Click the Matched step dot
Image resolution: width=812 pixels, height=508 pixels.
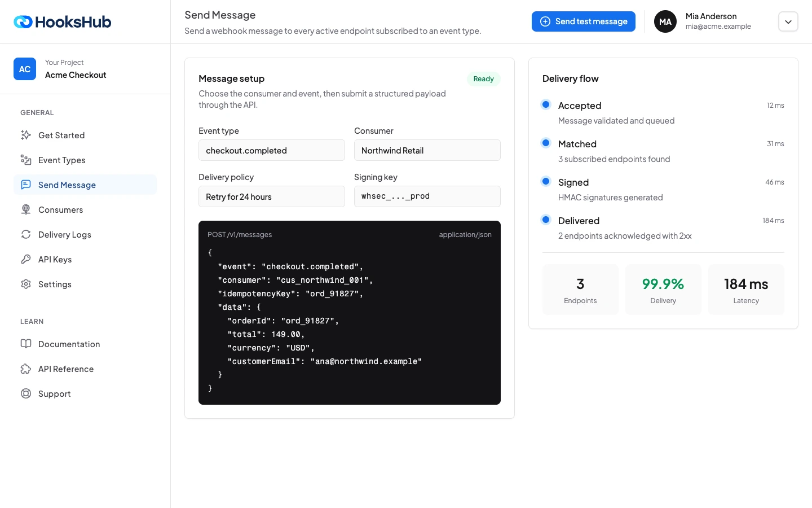[x=546, y=143]
